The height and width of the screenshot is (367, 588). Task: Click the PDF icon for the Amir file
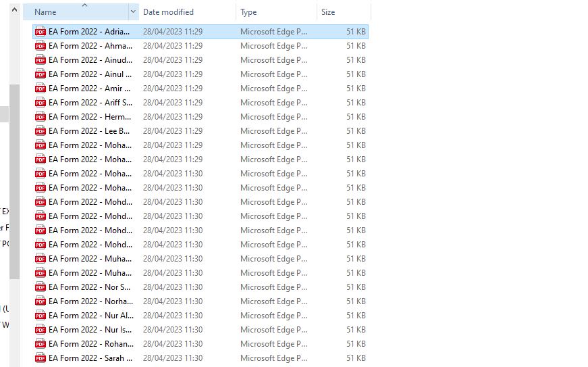(x=41, y=89)
